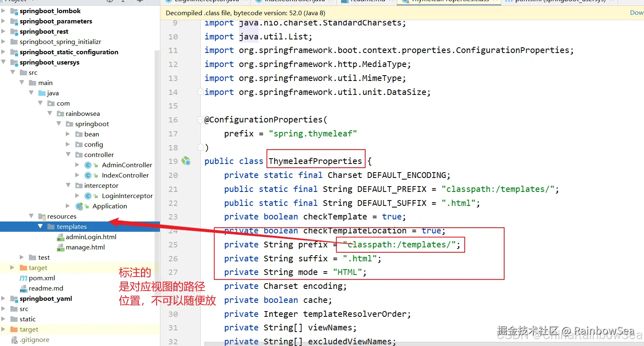
Task: Expand the springboot_yaml module node
Action: (3, 298)
